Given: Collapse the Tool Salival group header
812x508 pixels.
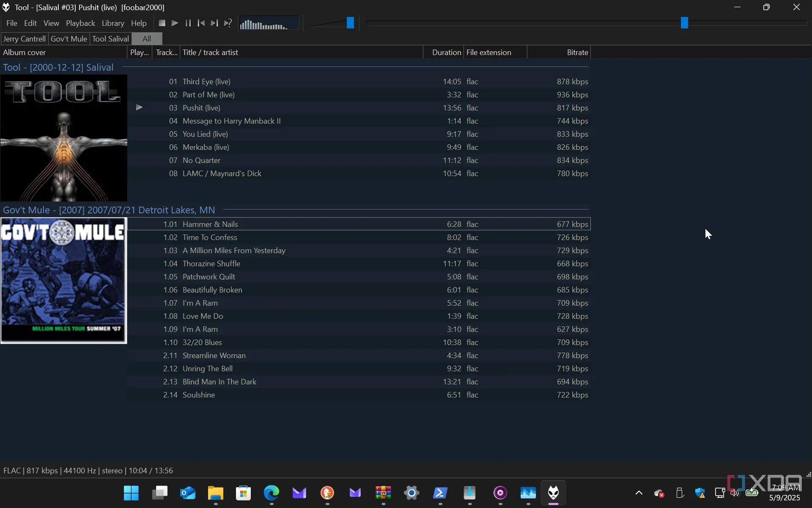Looking at the screenshot, I should click(x=58, y=67).
